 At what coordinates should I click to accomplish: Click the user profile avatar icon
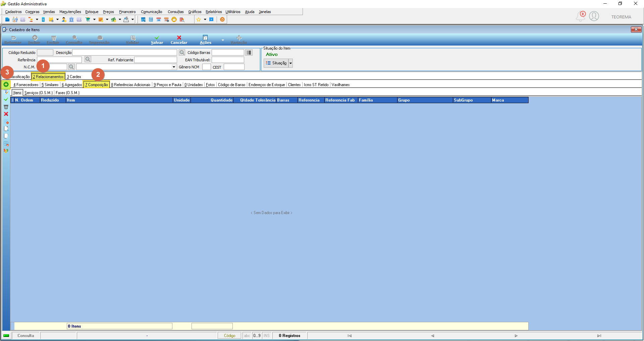point(594,16)
